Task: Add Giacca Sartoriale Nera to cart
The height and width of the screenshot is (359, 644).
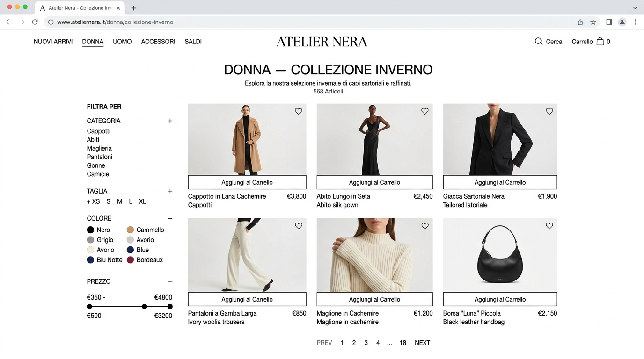Action: (500, 182)
